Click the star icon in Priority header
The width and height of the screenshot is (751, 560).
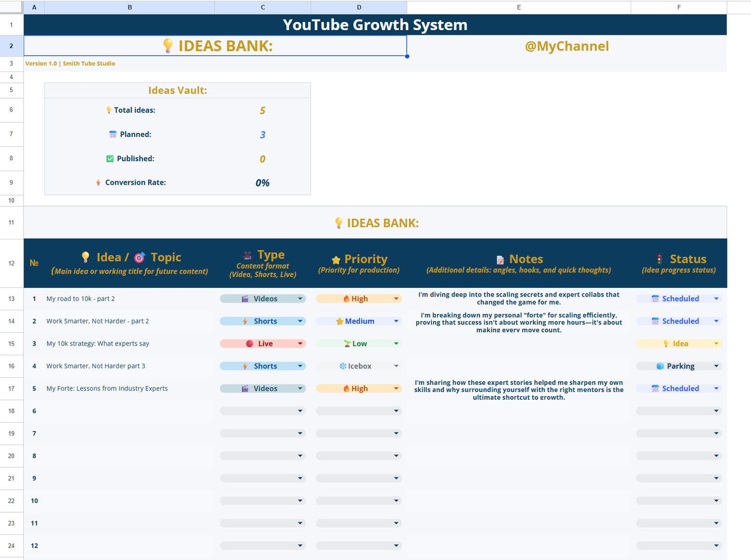point(336,260)
